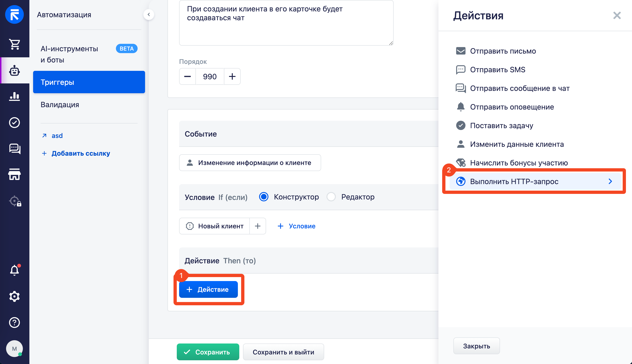Viewport: 632px width, 364px height.
Task: Open the chat messages sidebar icon
Action: (x=14, y=148)
